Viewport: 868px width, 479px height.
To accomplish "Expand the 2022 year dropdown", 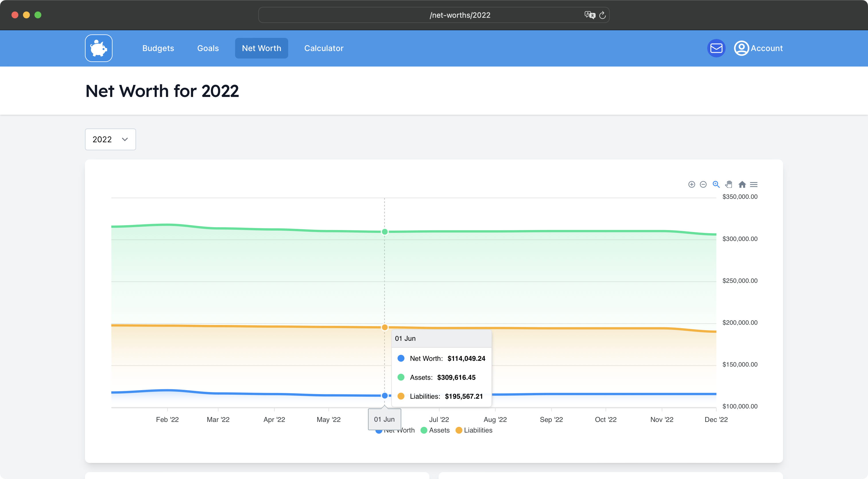I will click(111, 139).
